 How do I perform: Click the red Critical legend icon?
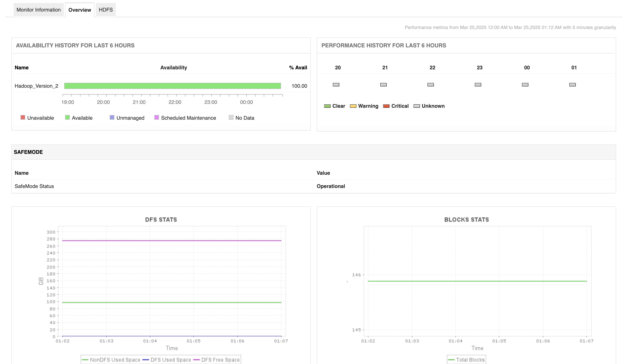click(386, 106)
